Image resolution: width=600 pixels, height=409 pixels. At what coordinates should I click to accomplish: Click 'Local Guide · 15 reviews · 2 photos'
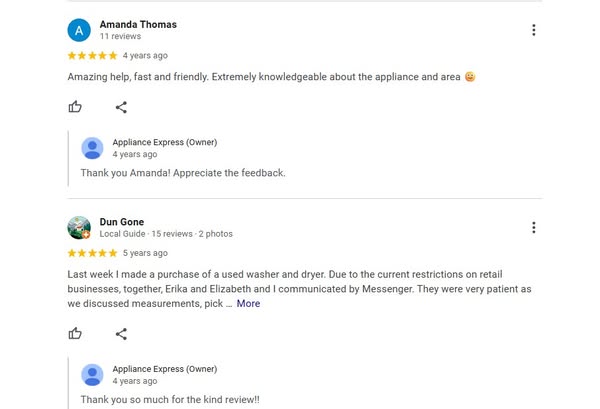point(166,234)
